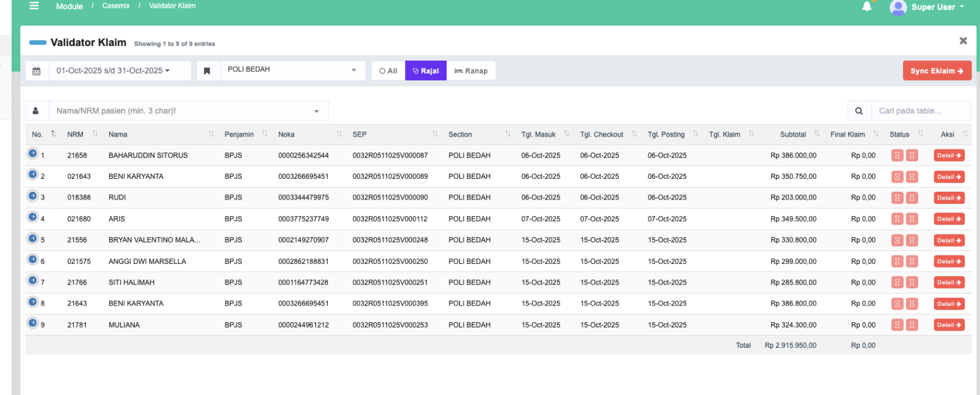
Task: Select the Rajal filter option
Action: tap(426, 71)
